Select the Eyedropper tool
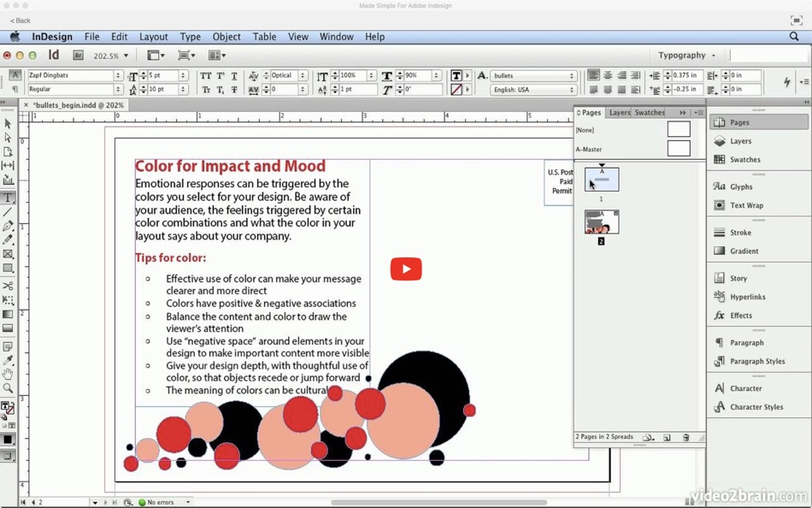Image resolution: width=812 pixels, height=508 pixels. coord(8,360)
